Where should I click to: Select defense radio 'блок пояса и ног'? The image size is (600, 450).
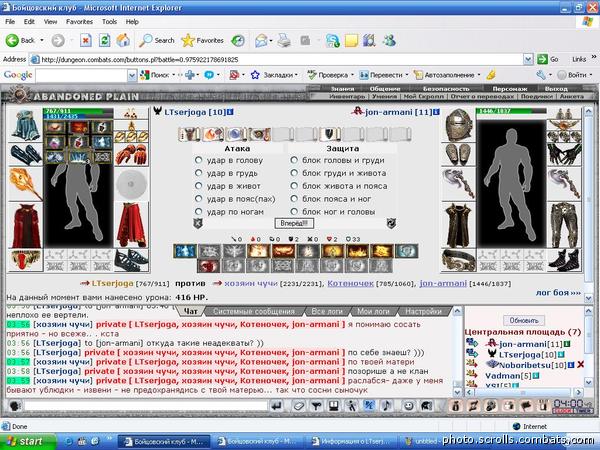(294, 199)
